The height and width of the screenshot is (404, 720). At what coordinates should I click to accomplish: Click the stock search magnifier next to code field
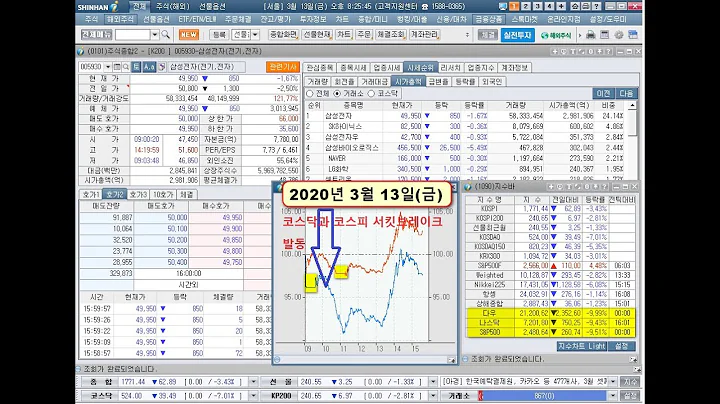pyautogui.click(x=126, y=67)
